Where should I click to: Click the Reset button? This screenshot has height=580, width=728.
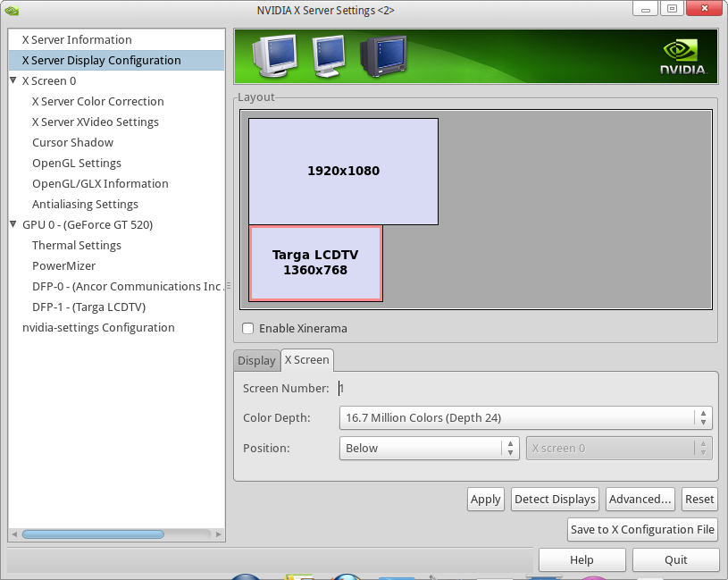699,500
